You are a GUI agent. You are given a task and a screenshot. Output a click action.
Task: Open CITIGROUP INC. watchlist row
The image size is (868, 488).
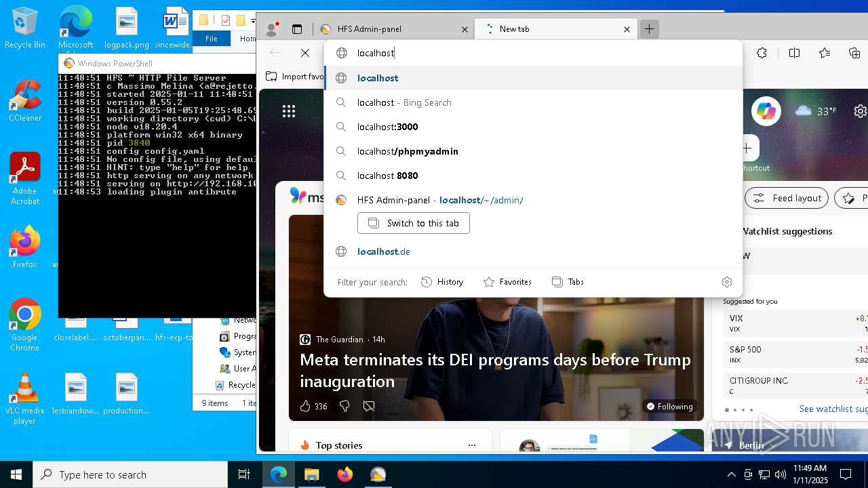coord(795,385)
